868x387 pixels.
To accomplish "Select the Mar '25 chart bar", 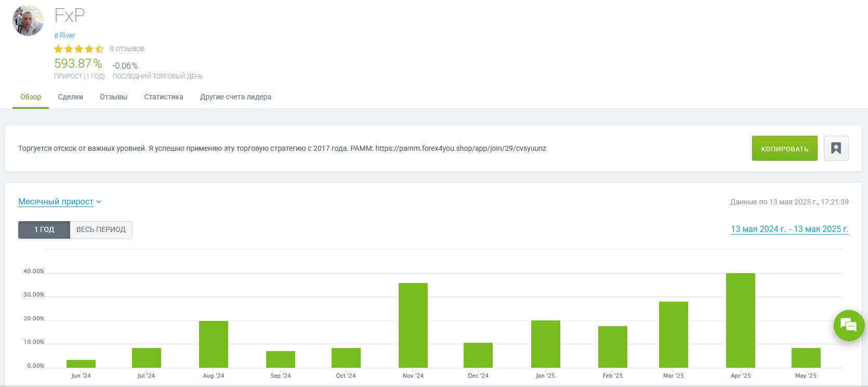I will (673, 334).
